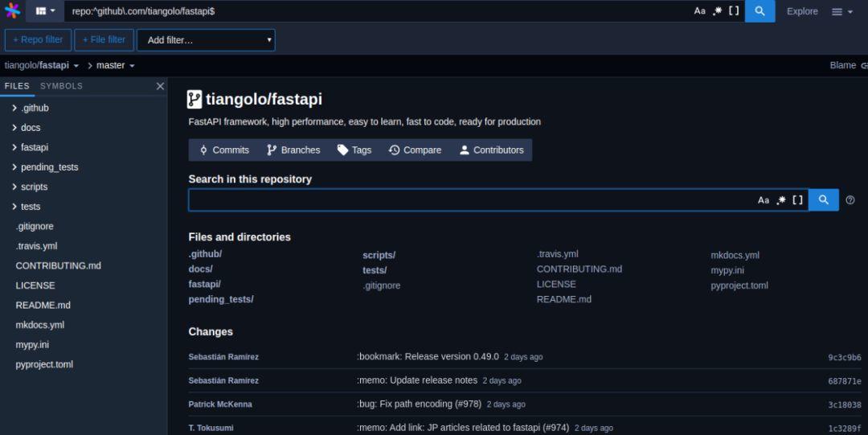Open the Tags view

click(354, 150)
